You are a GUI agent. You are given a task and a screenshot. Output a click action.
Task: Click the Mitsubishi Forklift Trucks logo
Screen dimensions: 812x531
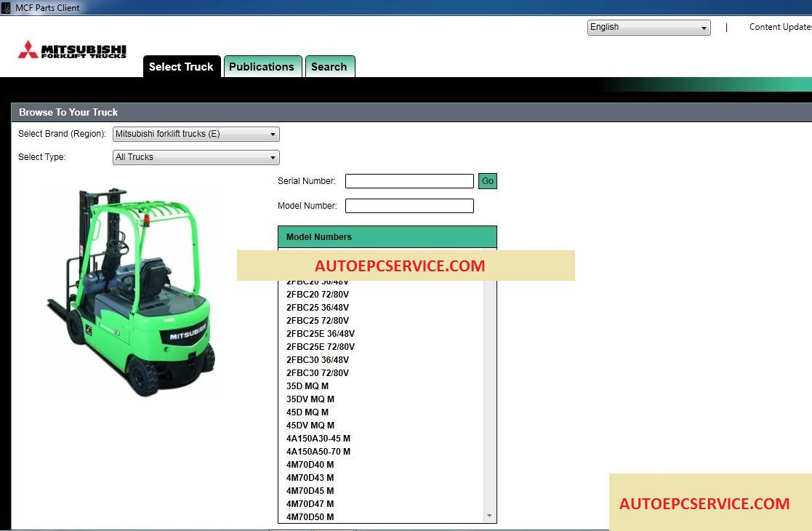coord(72,49)
